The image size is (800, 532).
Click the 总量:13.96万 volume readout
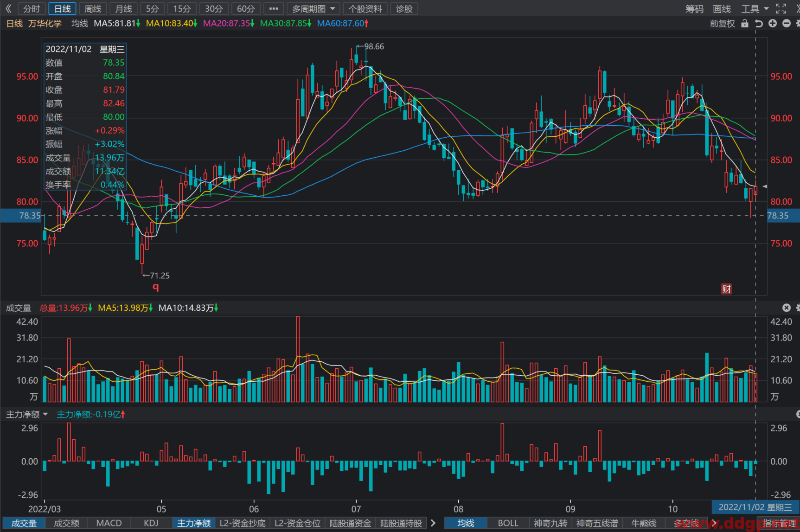(x=66, y=308)
